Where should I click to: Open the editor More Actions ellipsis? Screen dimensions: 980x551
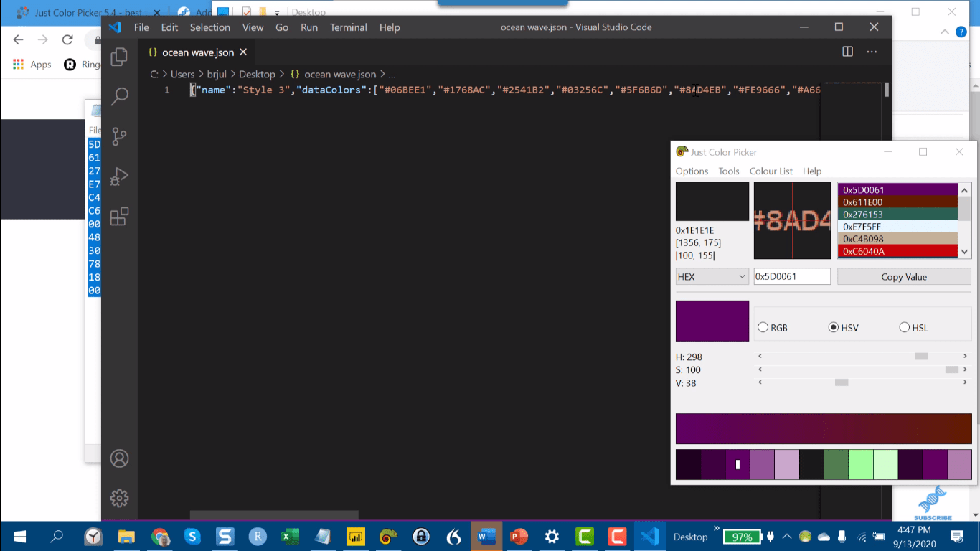(872, 52)
